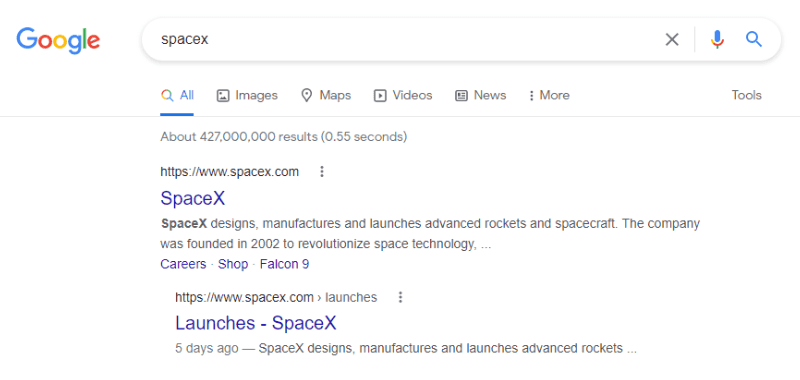Open the Tools search options
800x380 pixels.
(746, 95)
